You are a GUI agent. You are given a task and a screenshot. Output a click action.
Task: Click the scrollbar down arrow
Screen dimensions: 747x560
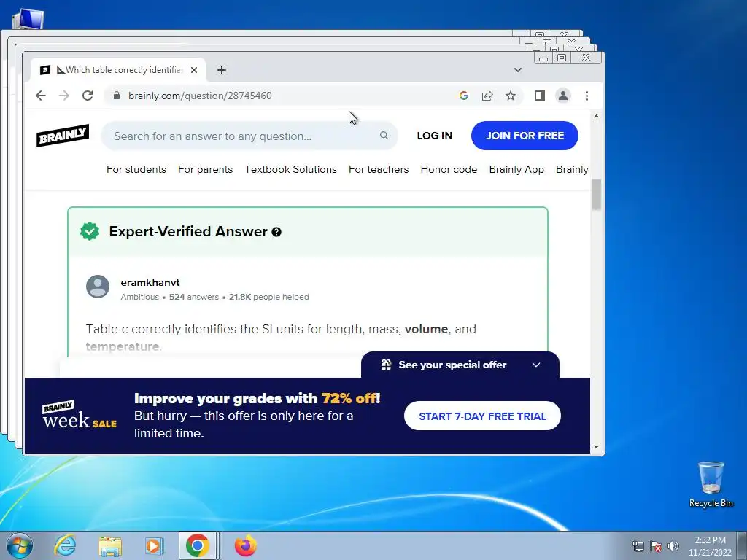click(x=596, y=447)
